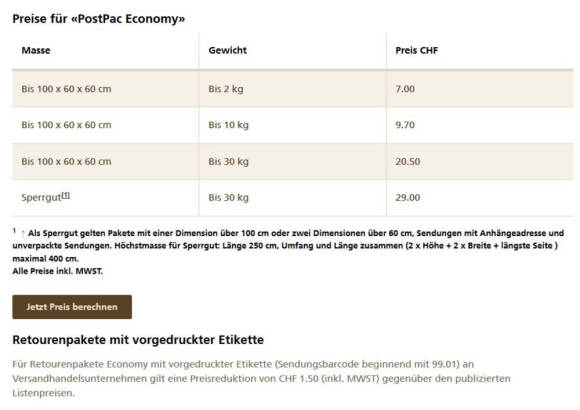This screenshot has width=580, height=410.
Task: Click the Preise für «PostPac Economy» heading
Action: (x=99, y=19)
